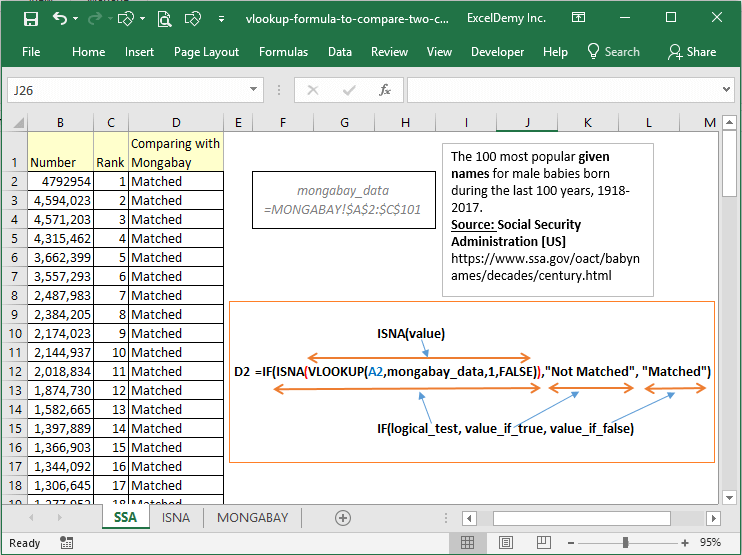Switch to the ISNA sheet tab
Image resolution: width=742 pixels, height=555 pixels.
(x=176, y=518)
